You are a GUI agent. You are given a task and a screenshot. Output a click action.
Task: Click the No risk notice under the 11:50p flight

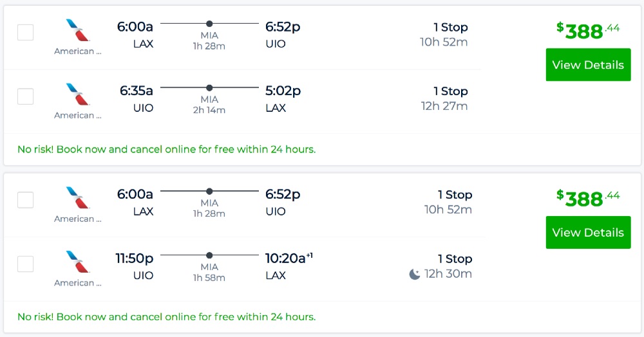click(166, 316)
